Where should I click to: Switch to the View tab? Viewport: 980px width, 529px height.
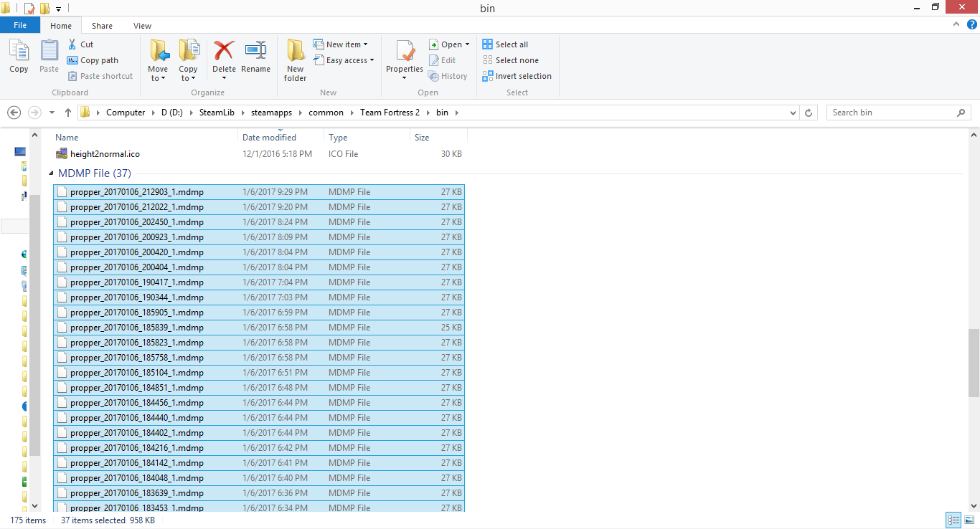tap(142, 26)
